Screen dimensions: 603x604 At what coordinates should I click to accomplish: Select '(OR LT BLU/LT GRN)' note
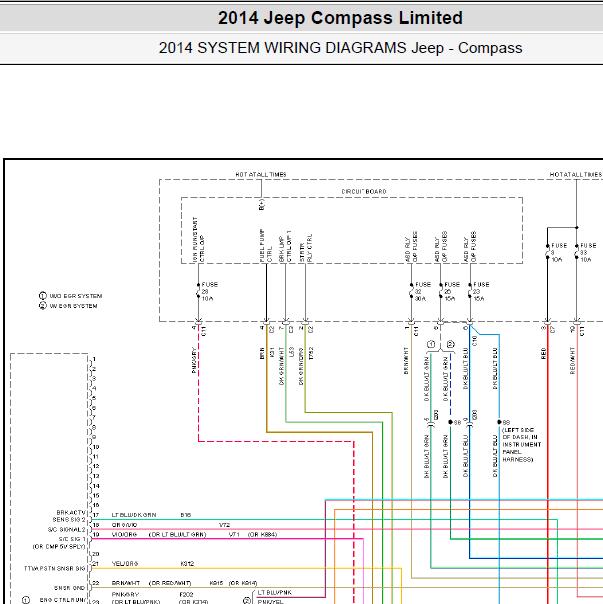tap(178, 535)
